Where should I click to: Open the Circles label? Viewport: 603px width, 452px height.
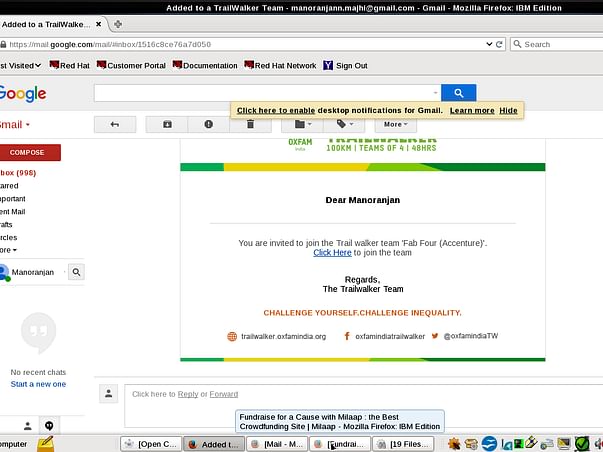tap(8, 237)
